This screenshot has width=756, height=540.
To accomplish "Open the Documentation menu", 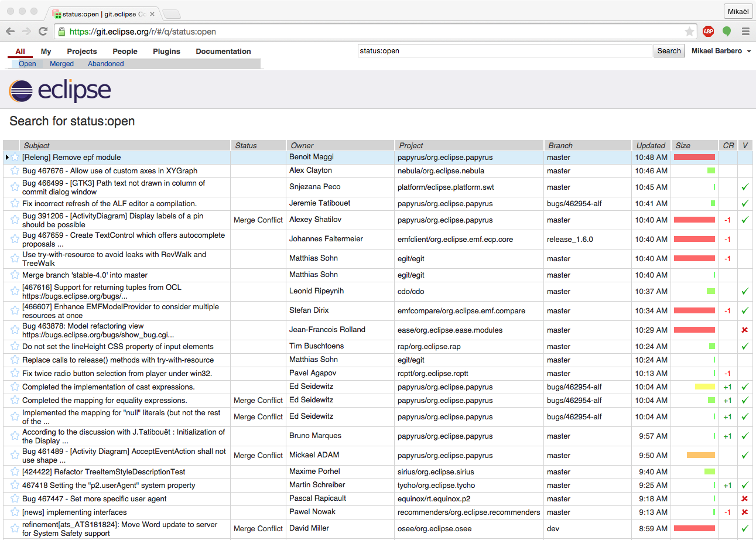I will (x=223, y=52).
